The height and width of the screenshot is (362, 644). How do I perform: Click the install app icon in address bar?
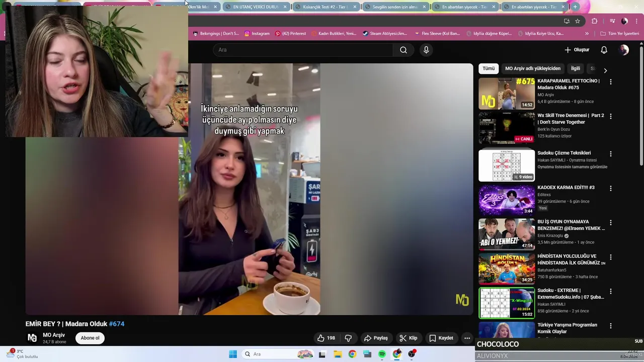point(567,21)
